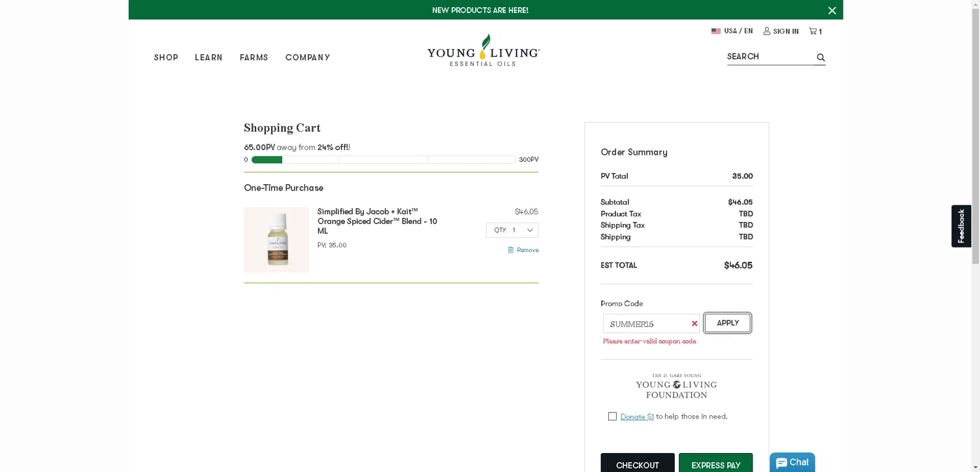The image size is (980, 472).
Task: Click the search magnifier icon
Action: point(821,57)
